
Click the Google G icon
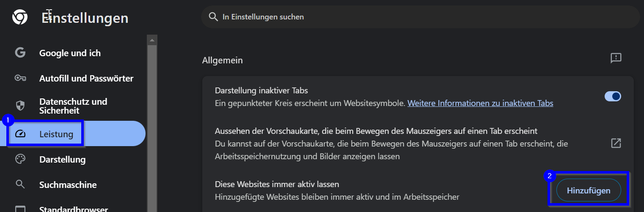(20, 53)
